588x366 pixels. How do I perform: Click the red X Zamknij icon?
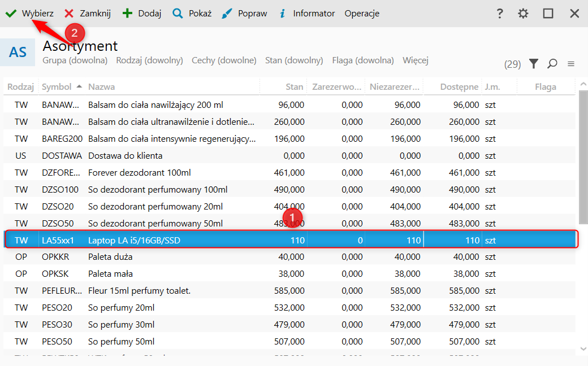[x=69, y=14]
